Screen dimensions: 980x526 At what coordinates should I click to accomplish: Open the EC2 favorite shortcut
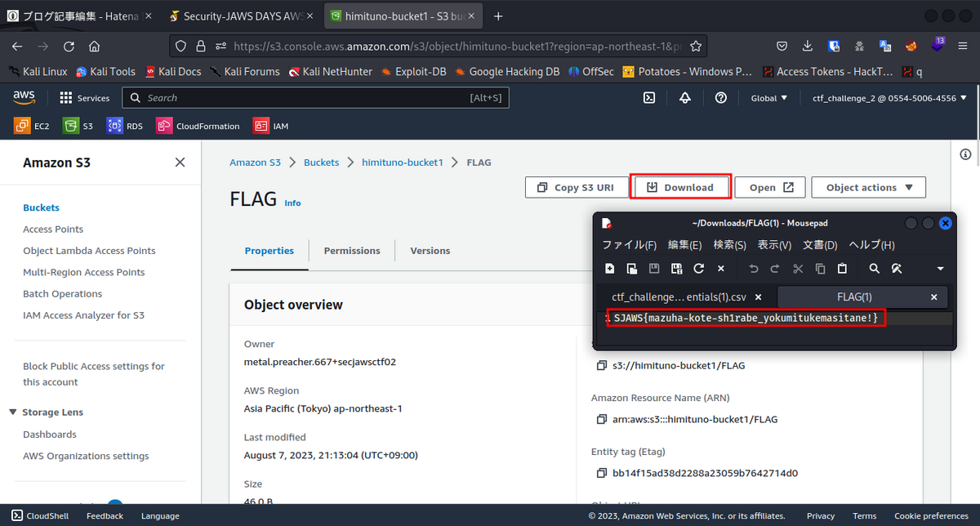[32, 126]
